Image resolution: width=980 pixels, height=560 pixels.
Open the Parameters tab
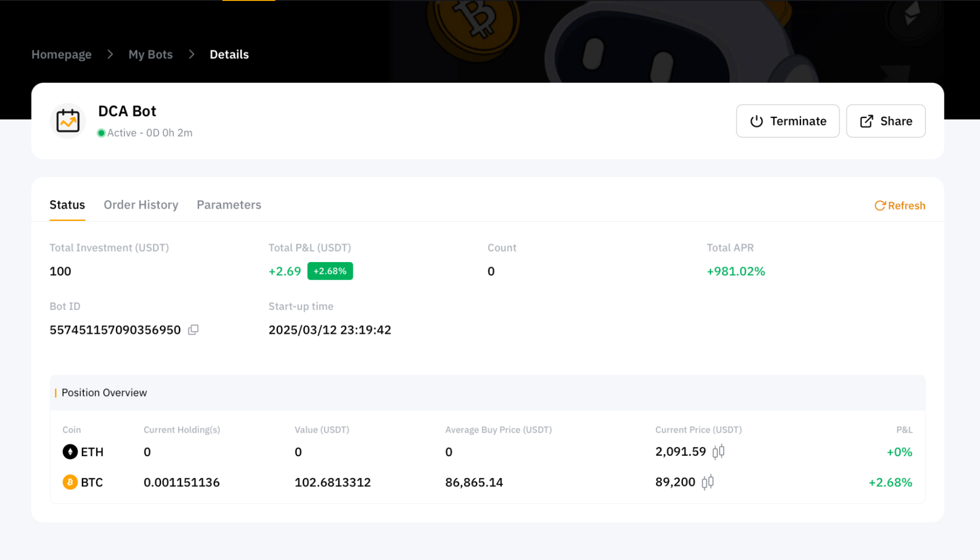click(228, 205)
